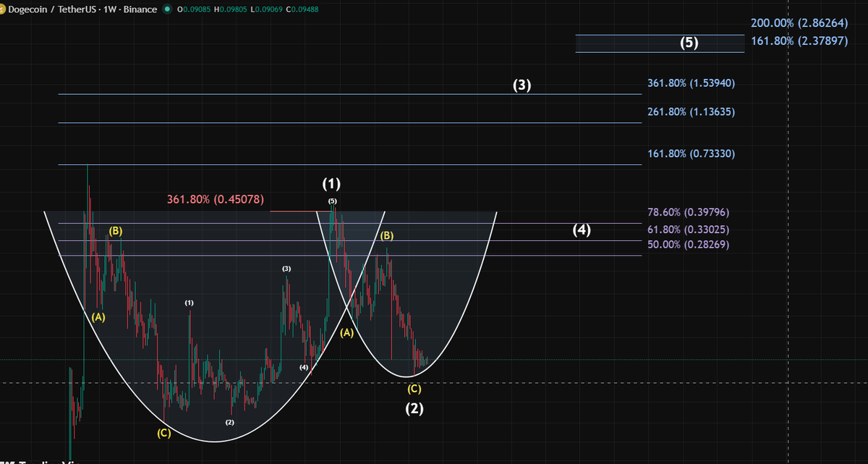Click the small (4) sub-wave label
This screenshot has width=868, height=464.
(x=304, y=368)
